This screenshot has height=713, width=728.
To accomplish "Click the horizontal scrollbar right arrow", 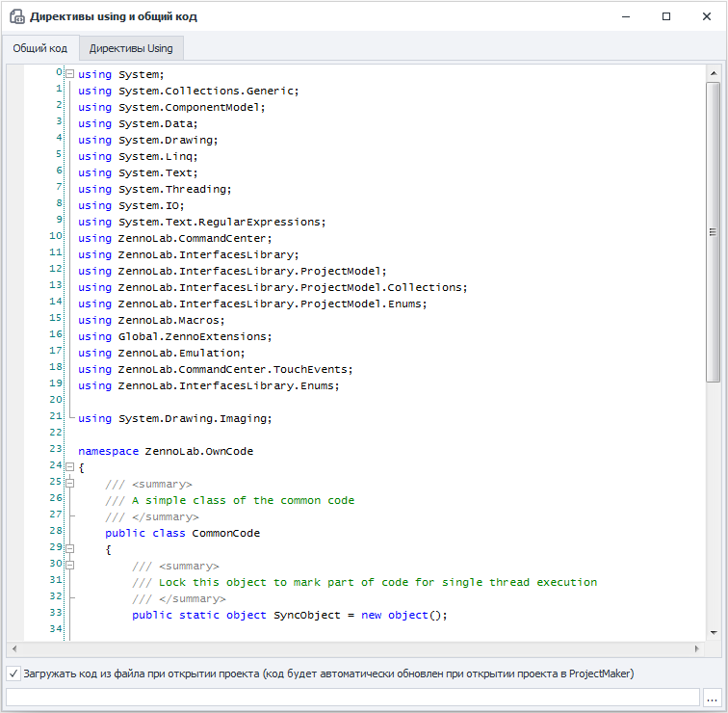I will pos(697,647).
